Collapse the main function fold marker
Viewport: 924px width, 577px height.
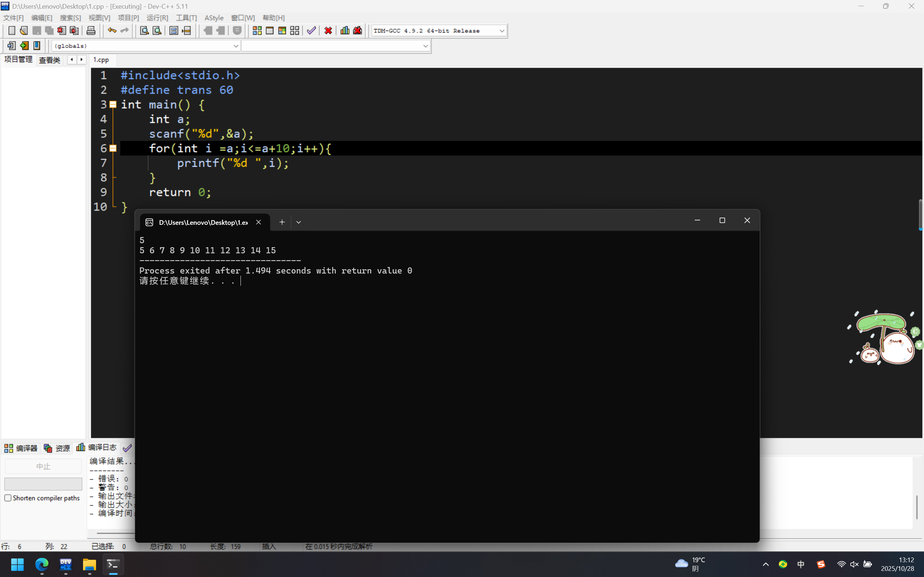point(113,104)
